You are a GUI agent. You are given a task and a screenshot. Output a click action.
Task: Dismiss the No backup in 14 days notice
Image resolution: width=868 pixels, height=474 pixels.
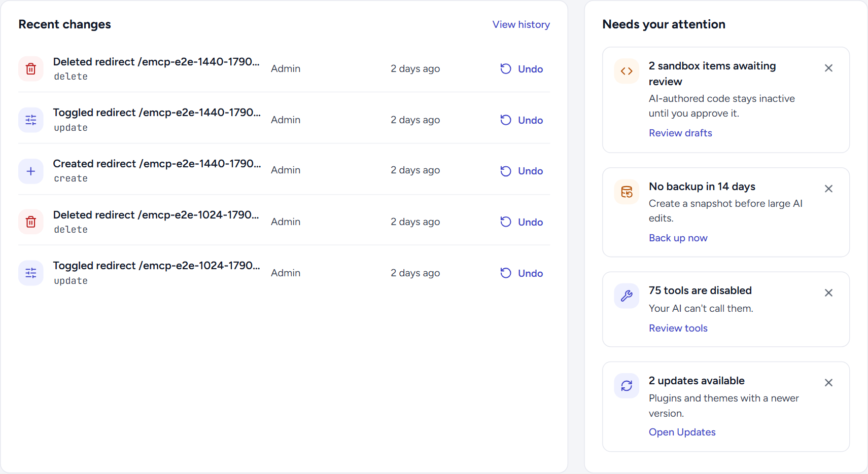tap(828, 189)
